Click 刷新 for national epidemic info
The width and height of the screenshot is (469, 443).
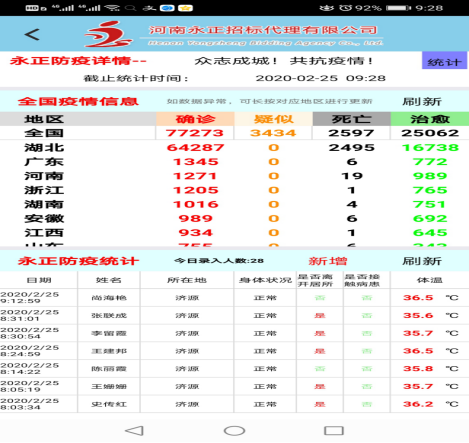coord(422,101)
